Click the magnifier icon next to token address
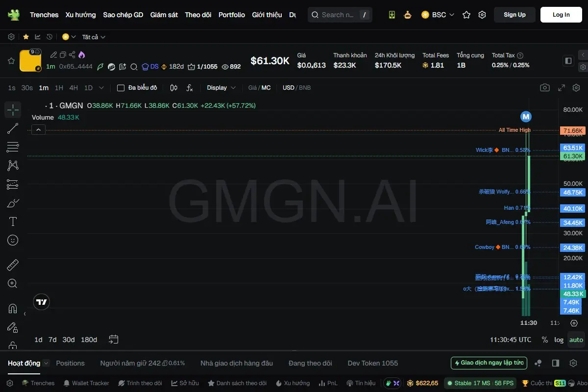 click(133, 67)
